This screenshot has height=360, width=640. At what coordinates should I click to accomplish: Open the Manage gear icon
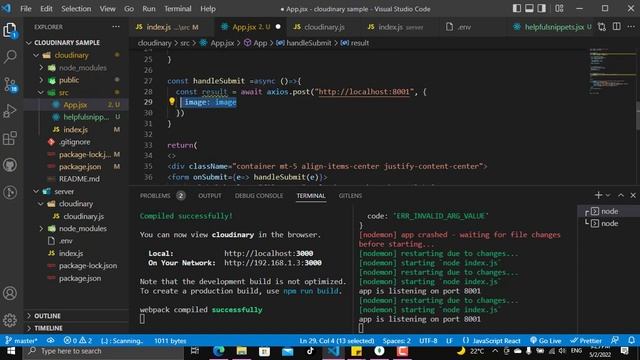tap(10, 320)
